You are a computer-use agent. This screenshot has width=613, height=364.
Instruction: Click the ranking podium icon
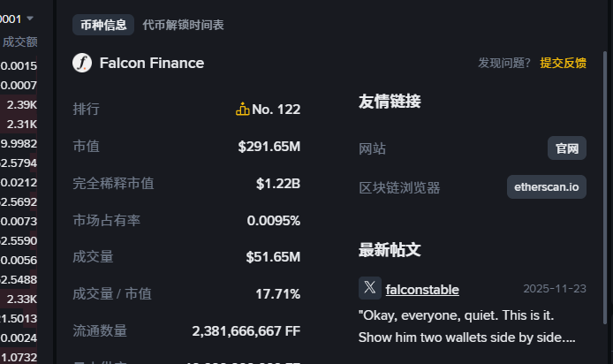coord(243,110)
